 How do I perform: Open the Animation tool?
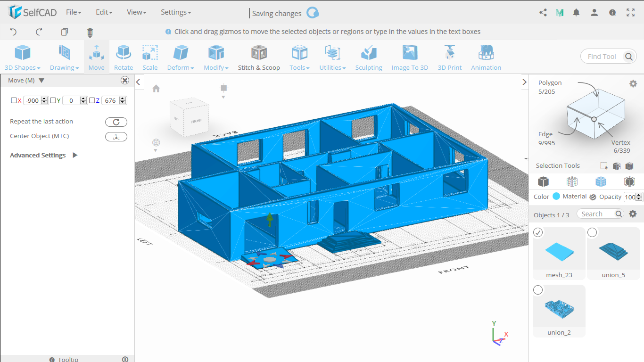click(x=486, y=58)
